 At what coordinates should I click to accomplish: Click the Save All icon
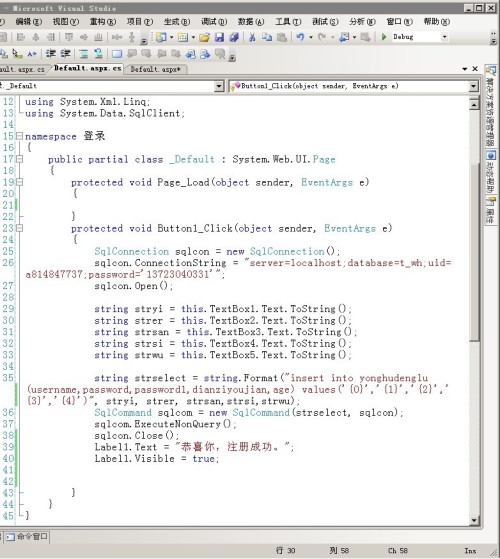tap(234, 37)
